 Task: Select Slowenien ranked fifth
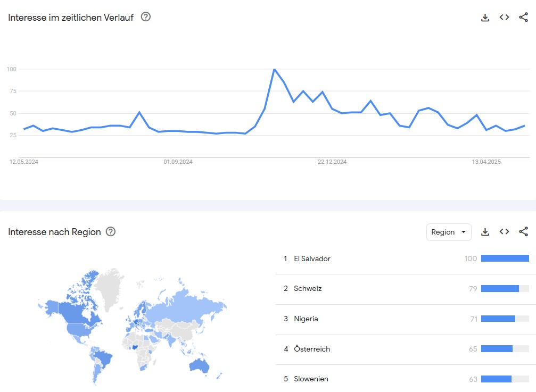click(406, 379)
